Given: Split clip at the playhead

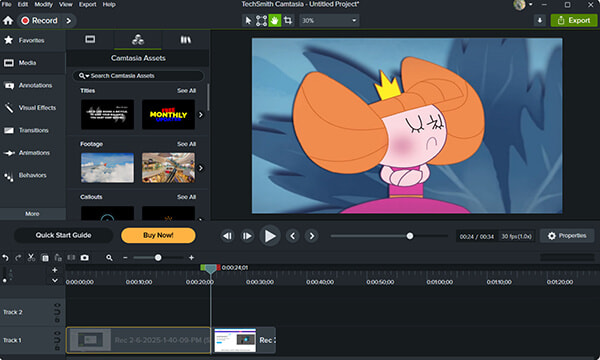Looking at the screenshot, I should 71,257.
